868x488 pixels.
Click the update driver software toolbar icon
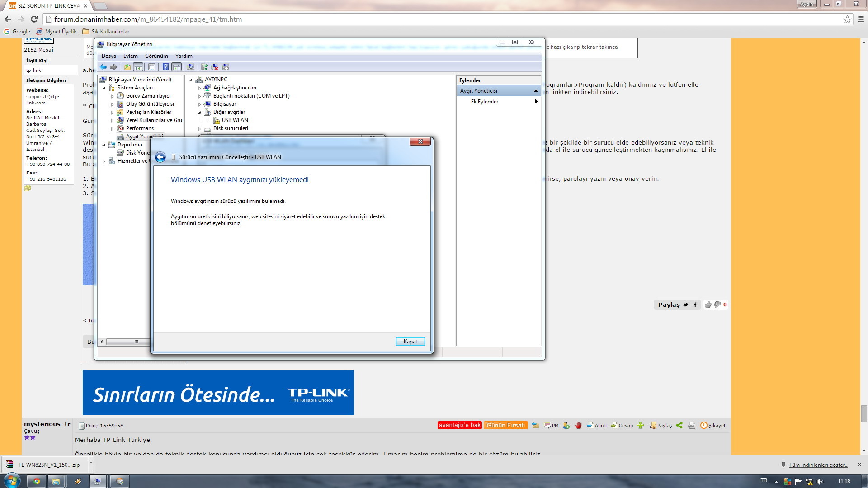(204, 67)
